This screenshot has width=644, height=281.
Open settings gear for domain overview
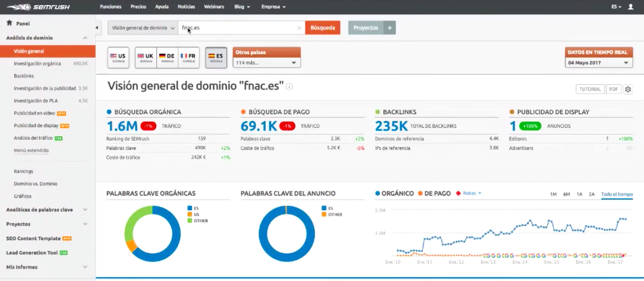(628, 89)
